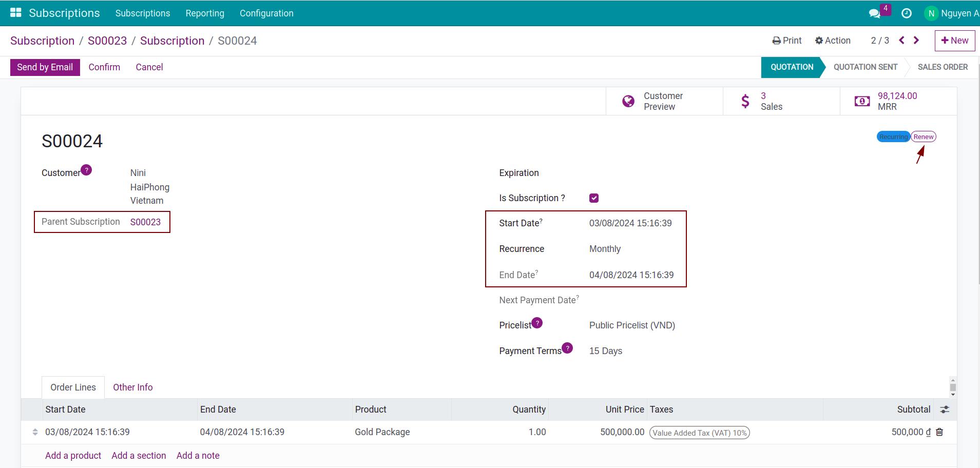The width and height of the screenshot is (980, 468).
Task: Click the 3 Sales stat button
Action: pyautogui.click(x=781, y=101)
